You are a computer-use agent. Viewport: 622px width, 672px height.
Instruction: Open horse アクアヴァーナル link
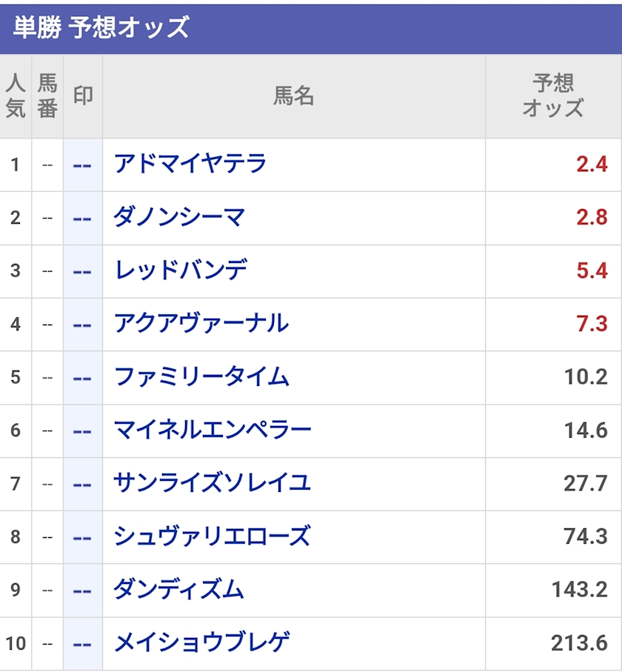(201, 324)
